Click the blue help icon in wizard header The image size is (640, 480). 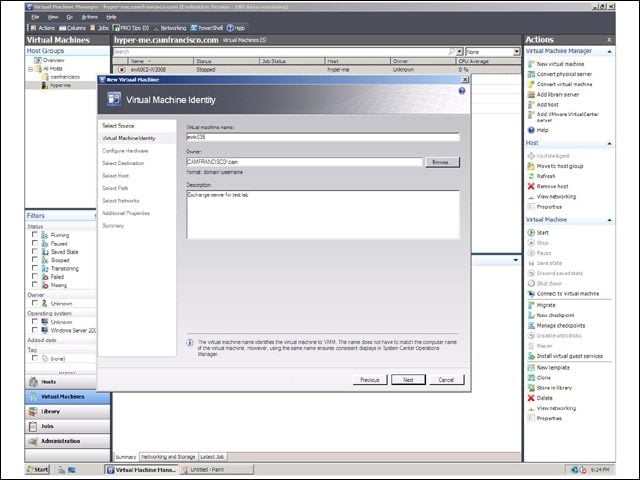[462, 91]
